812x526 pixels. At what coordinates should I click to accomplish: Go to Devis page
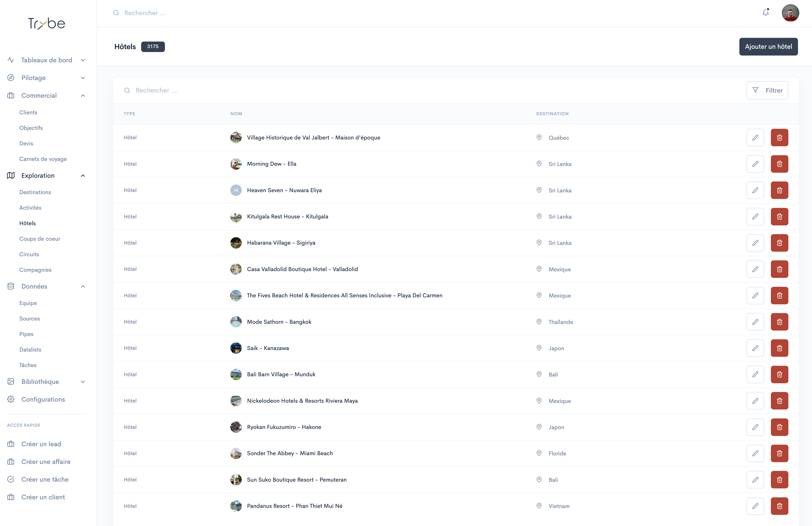(26, 143)
